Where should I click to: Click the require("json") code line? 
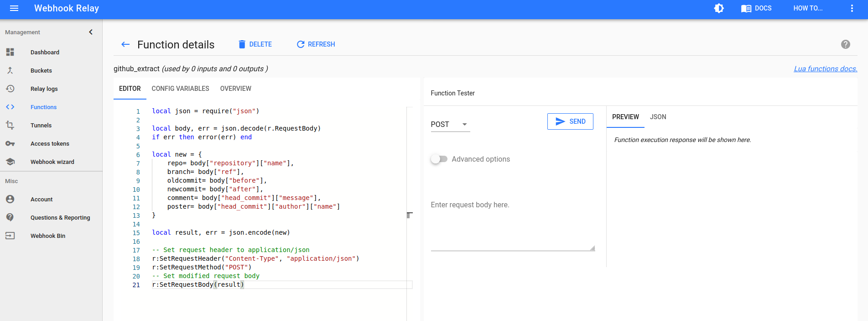205,111
